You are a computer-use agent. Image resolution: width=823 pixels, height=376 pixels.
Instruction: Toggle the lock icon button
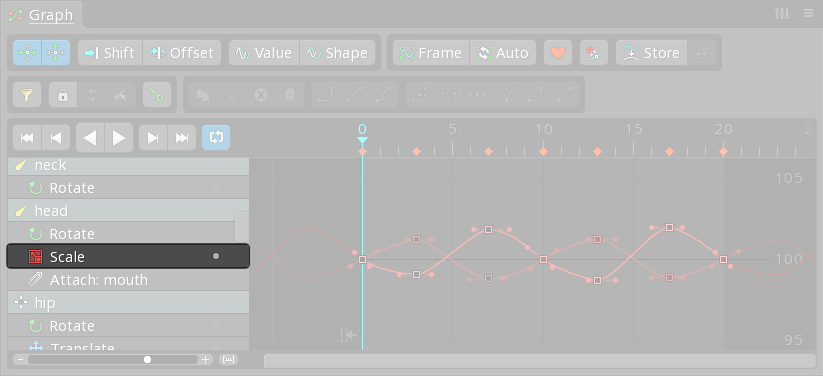point(63,95)
